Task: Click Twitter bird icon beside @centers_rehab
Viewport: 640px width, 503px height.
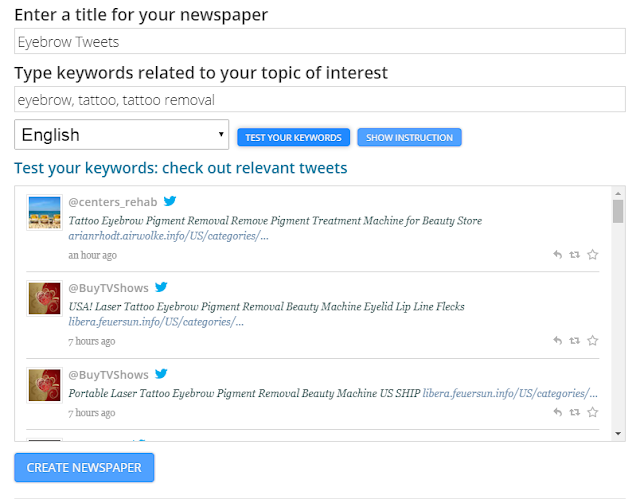Action: pos(170,201)
